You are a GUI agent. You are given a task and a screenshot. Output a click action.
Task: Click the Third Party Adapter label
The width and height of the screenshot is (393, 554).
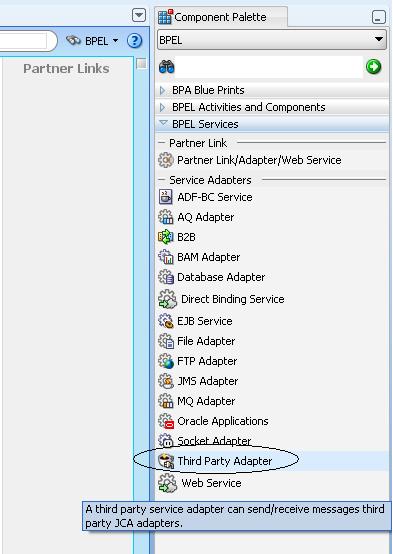[x=224, y=461]
